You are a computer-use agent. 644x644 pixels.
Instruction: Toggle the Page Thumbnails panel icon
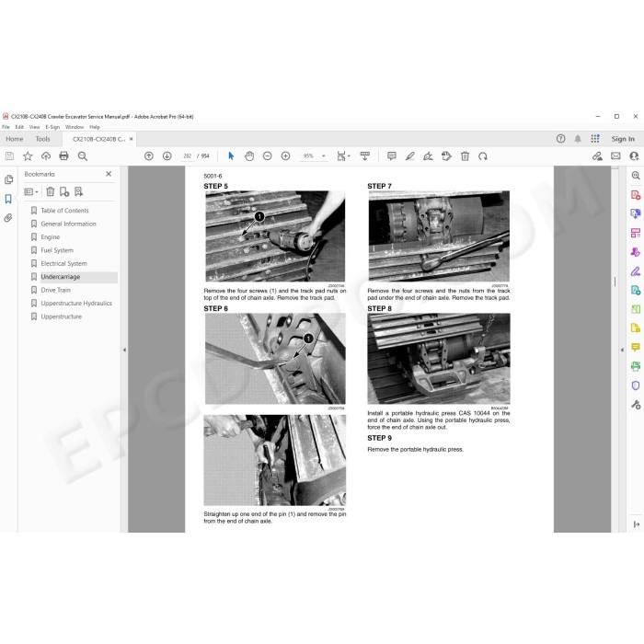point(8,179)
